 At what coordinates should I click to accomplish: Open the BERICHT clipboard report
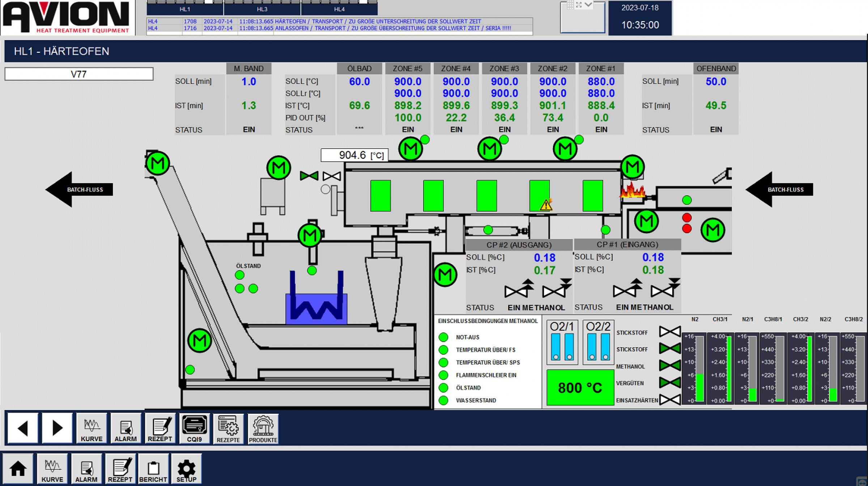[153, 469]
